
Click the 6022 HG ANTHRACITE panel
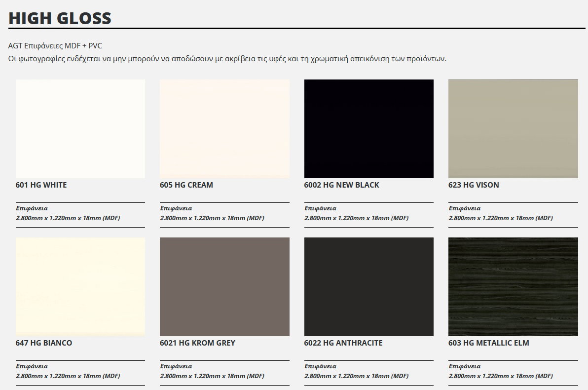click(369, 286)
